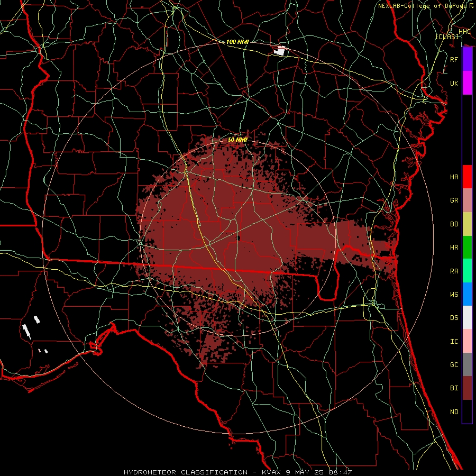Viewport: 476px width, 476px height.
Task: Click the DS legend label
Action: click(454, 318)
